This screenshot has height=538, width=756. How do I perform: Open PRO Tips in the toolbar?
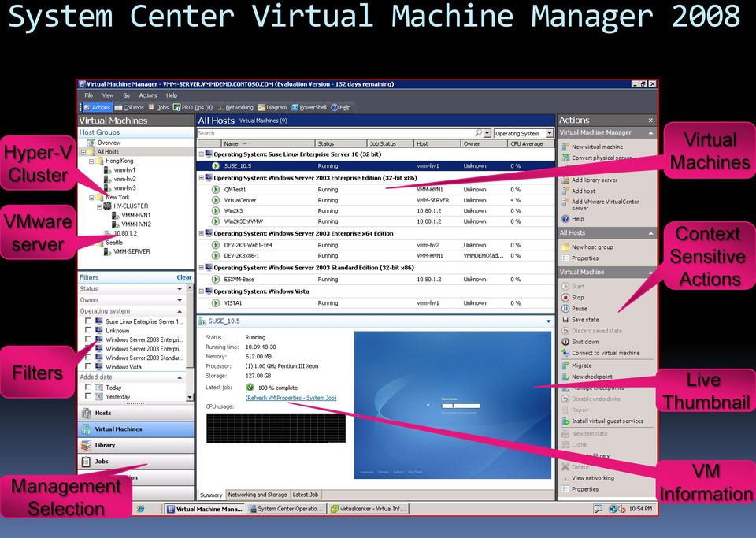(193, 107)
